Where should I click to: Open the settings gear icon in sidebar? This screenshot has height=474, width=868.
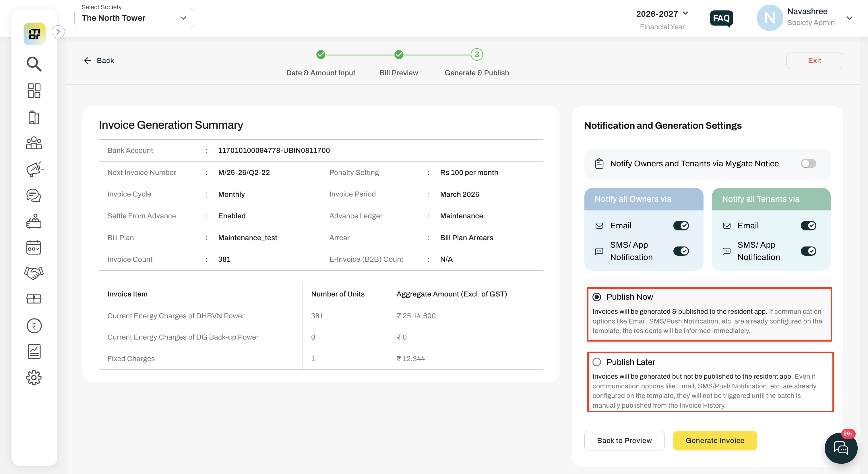34,377
